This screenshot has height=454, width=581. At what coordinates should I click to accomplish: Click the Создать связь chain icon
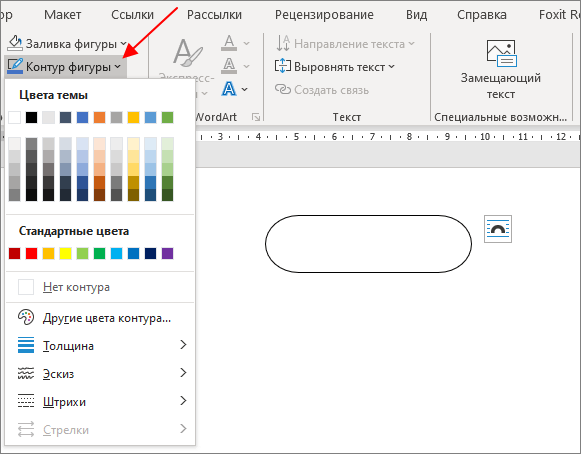coord(283,89)
